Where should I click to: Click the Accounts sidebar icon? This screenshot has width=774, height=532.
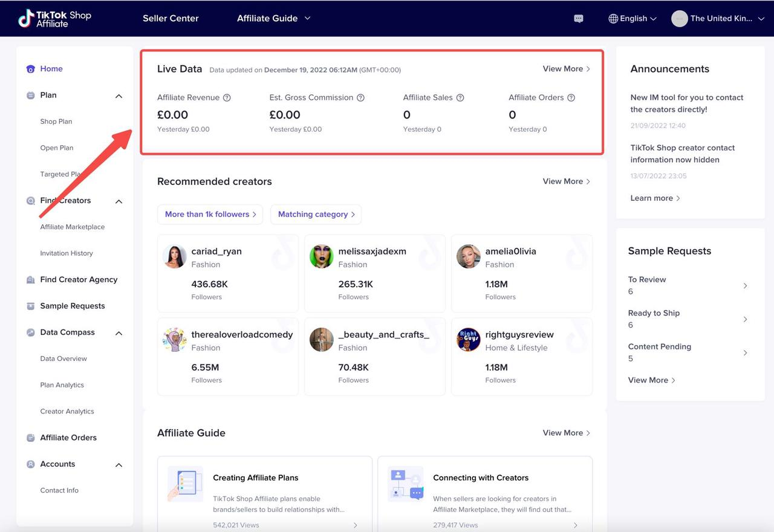click(x=31, y=464)
